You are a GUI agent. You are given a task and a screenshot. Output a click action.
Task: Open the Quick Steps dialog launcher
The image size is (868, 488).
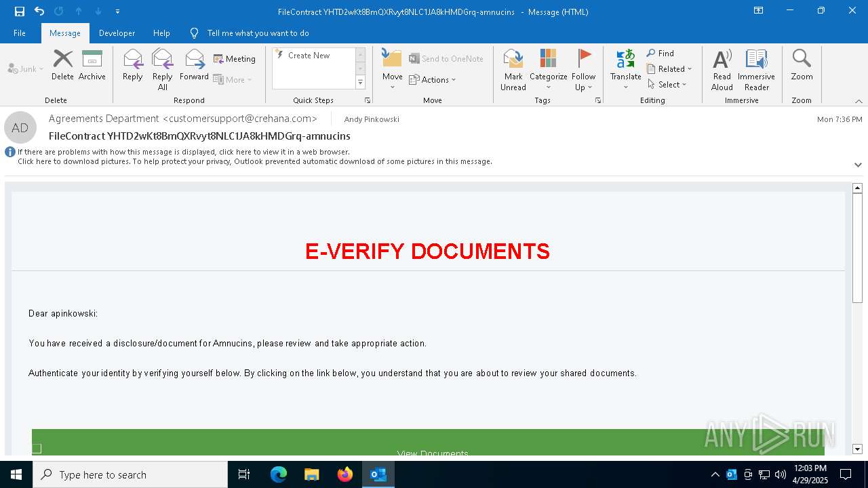[x=368, y=100]
